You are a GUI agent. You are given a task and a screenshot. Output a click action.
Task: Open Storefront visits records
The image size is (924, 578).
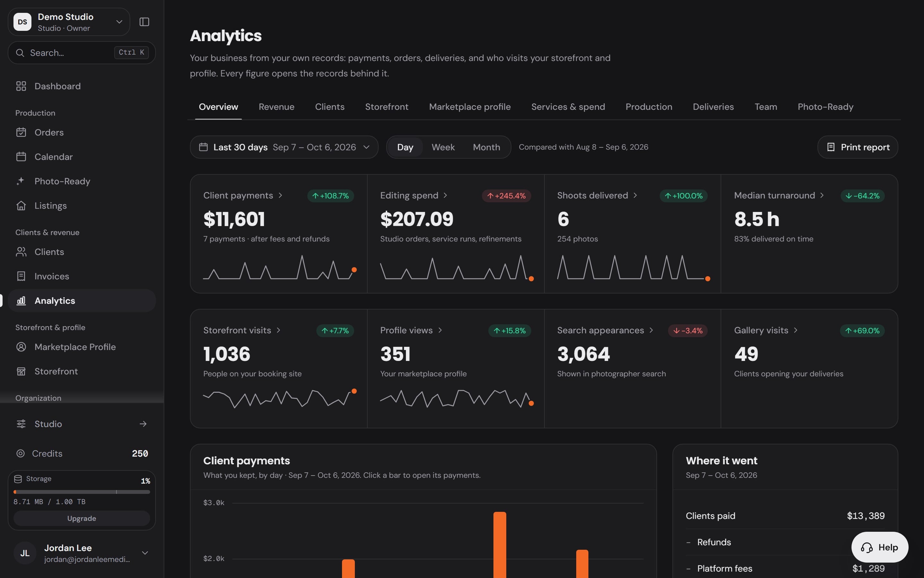click(242, 330)
